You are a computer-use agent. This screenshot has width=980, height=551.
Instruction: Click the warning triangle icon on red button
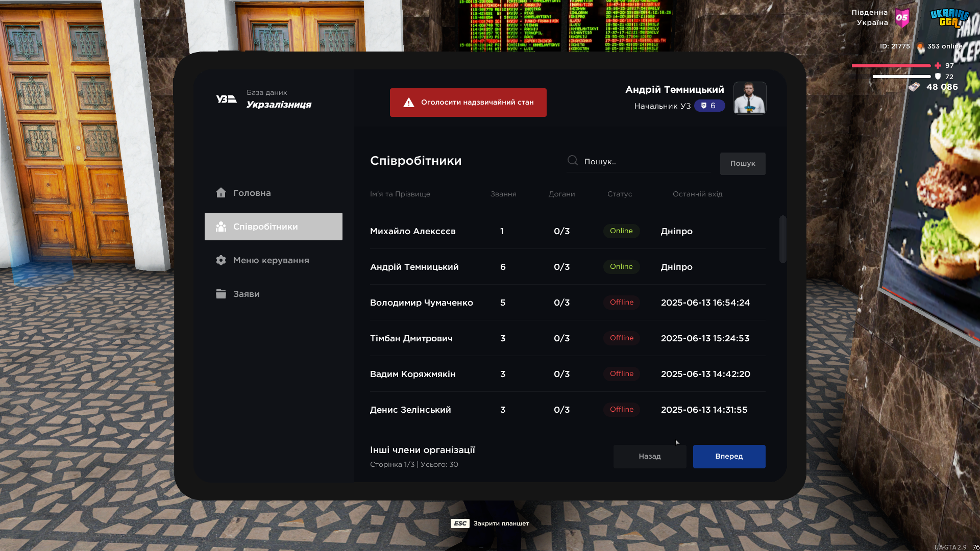[x=408, y=103]
